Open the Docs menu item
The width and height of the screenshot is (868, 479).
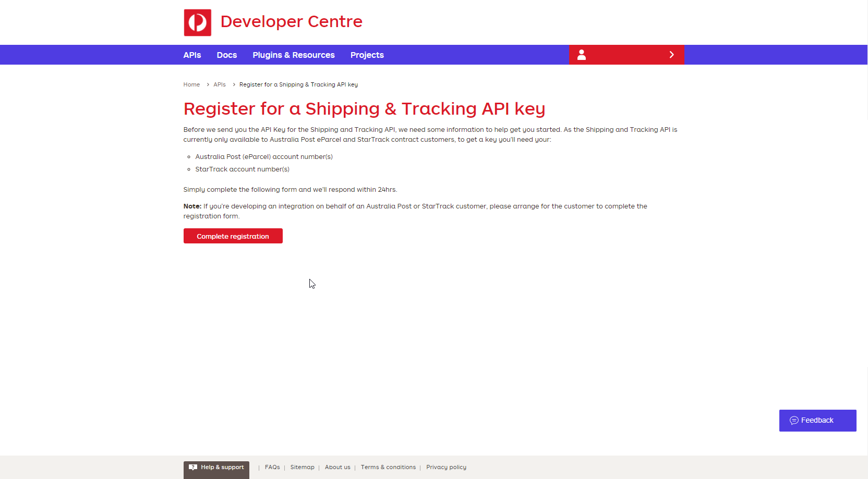point(227,55)
